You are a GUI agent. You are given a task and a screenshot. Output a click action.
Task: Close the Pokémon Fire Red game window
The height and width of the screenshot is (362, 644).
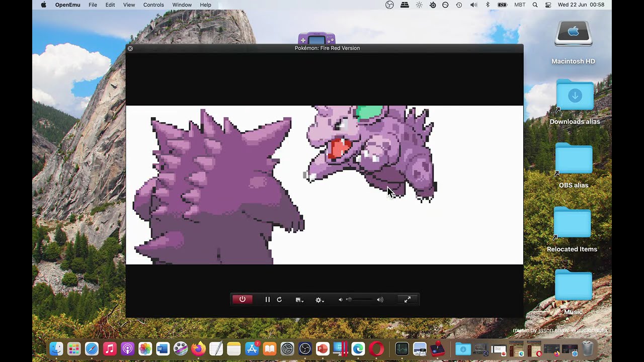130,48
